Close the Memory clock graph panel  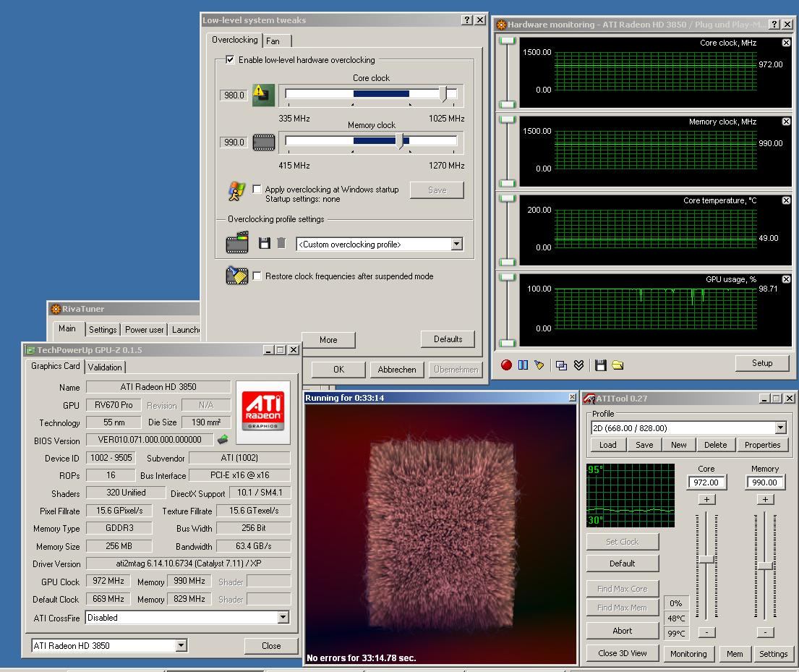(x=786, y=122)
